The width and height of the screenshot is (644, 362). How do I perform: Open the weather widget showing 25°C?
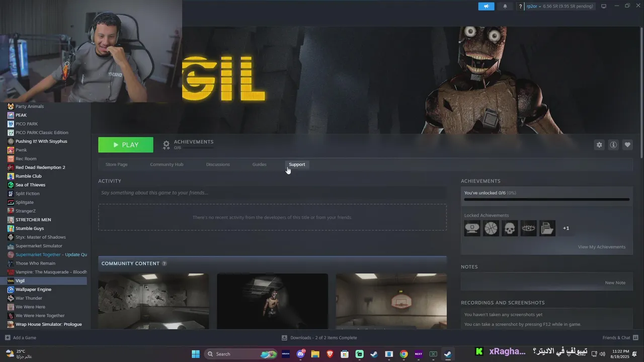click(19, 354)
